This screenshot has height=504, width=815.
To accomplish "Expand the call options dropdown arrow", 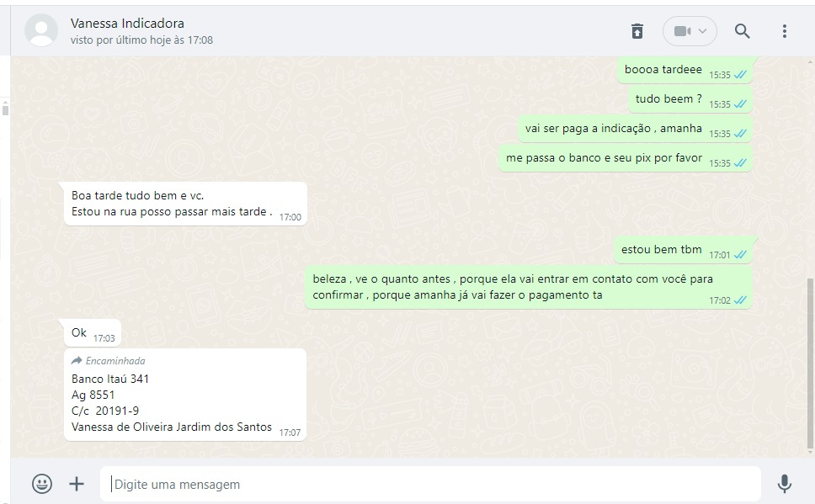I will (x=703, y=31).
